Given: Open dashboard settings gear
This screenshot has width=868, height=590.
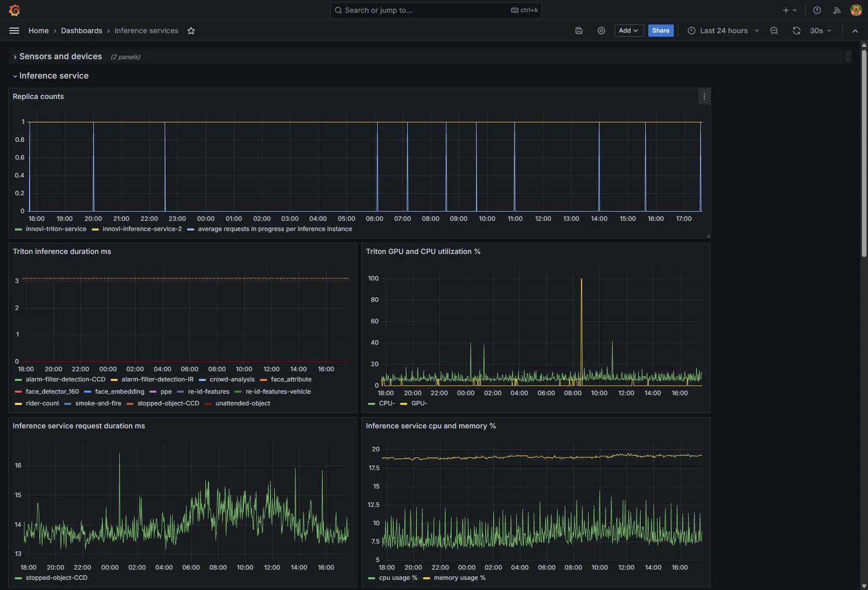Looking at the screenshot, I should coord(601,31).
